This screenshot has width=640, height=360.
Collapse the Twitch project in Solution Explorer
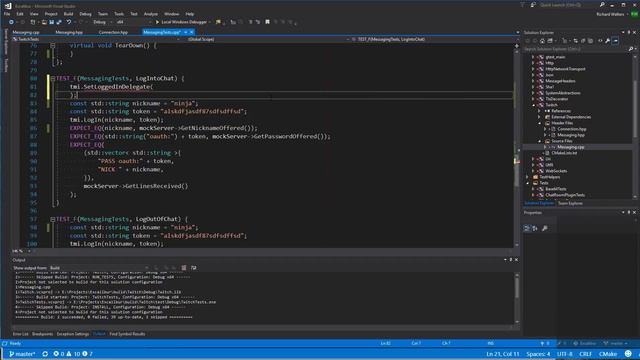(533, 105)
